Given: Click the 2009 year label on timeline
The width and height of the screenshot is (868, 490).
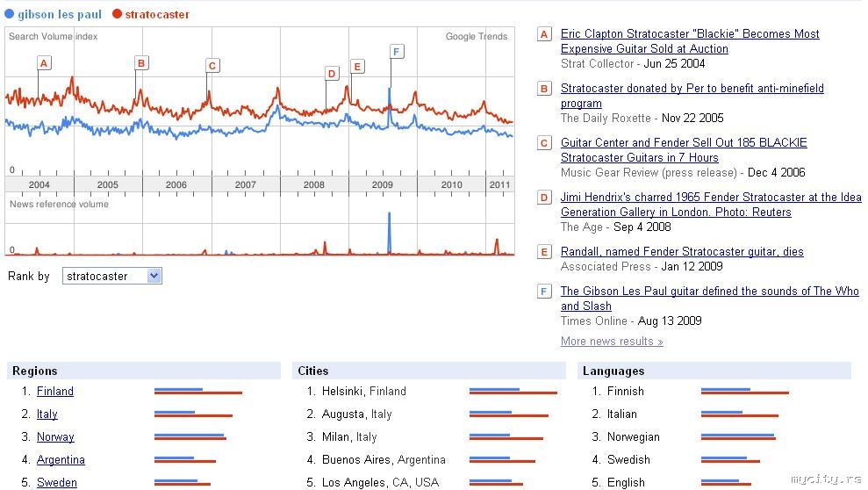Looking at the screenshot, I should [x=383, y=184].
